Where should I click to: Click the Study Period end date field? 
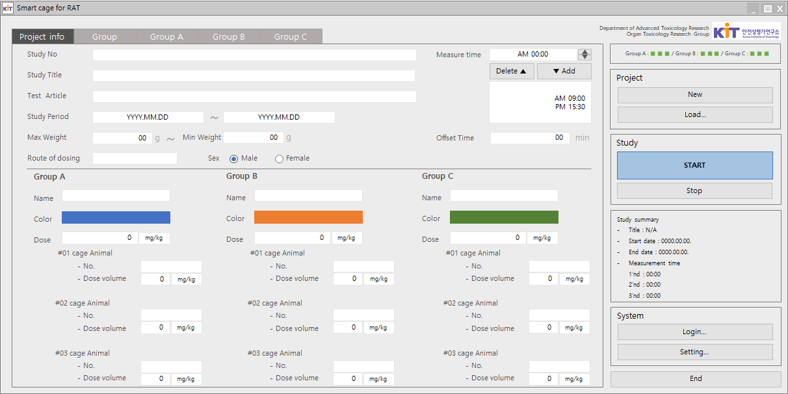[279, 118]
